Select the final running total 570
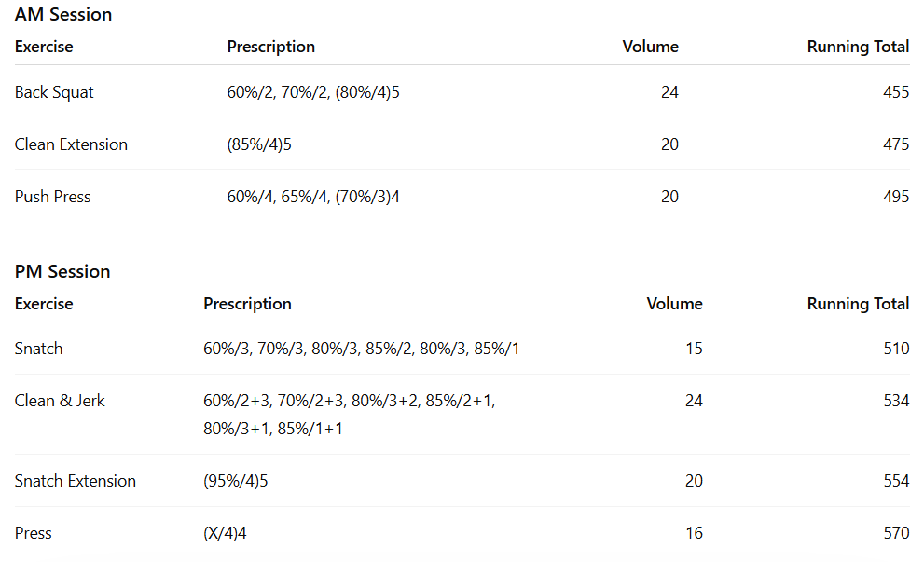Screen dimensions: 924x562 pos(895,533)
